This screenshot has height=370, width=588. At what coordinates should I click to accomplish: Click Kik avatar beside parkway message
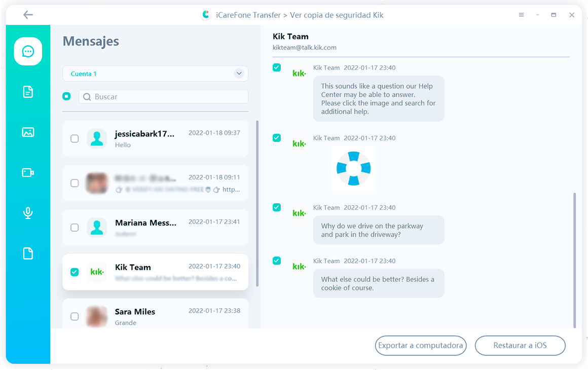[299, 213]
